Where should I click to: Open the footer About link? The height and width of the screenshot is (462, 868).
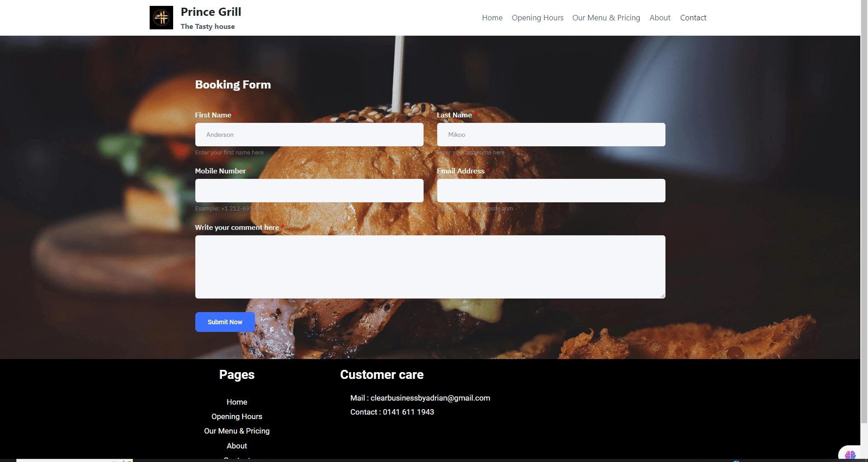(237, 446)
